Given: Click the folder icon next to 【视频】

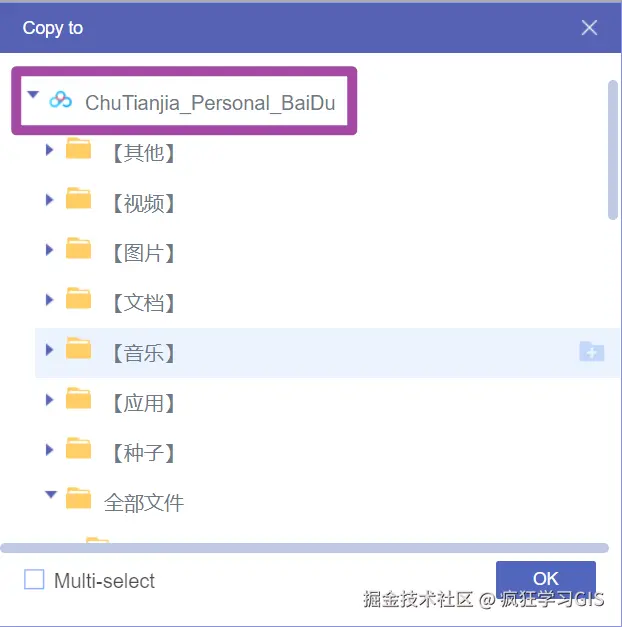Looking at the screenshot, I should point(79,199).
